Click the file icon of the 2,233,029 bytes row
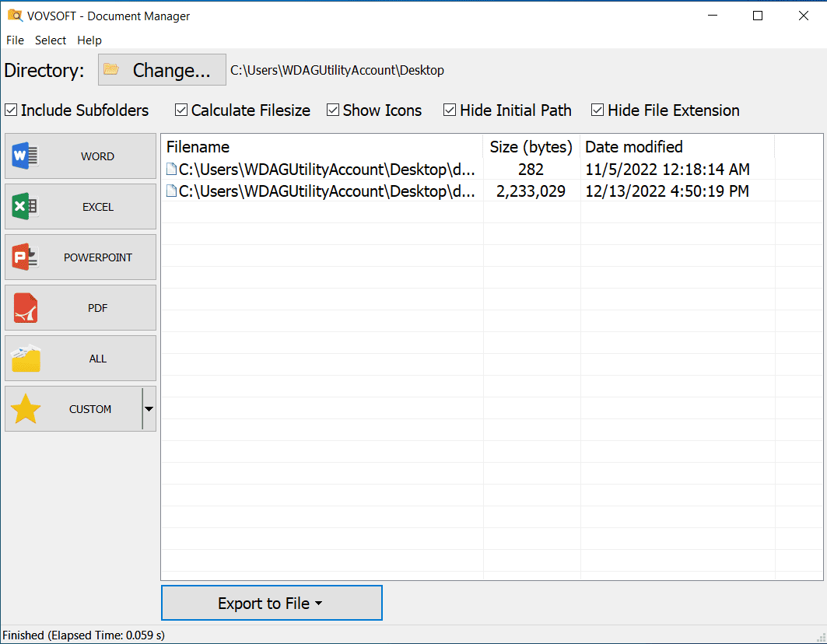The width and height of the screenshot is (827, 644). coord(171,191)
